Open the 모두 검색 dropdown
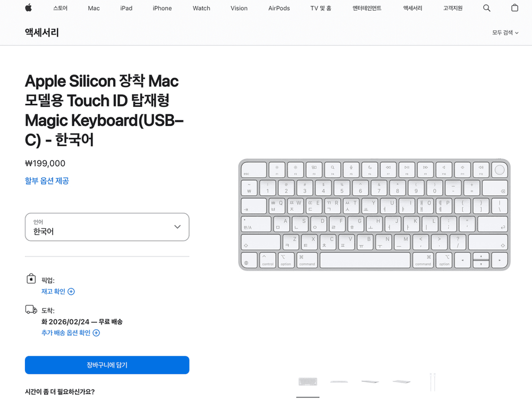The width and height of the screenshot is (532, 399). 504,32
